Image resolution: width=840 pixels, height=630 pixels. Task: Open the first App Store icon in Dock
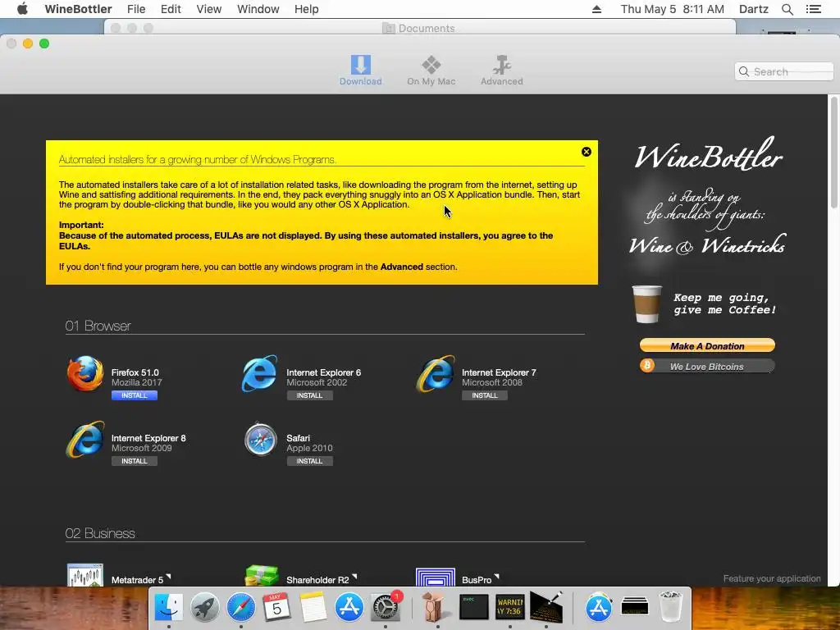point(349,608)
